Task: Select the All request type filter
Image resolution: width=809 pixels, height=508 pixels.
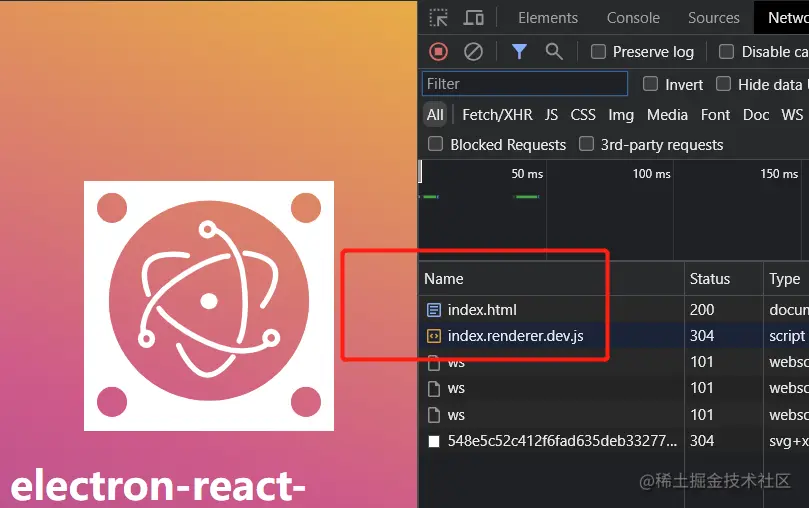Action: tap(435, 114)
